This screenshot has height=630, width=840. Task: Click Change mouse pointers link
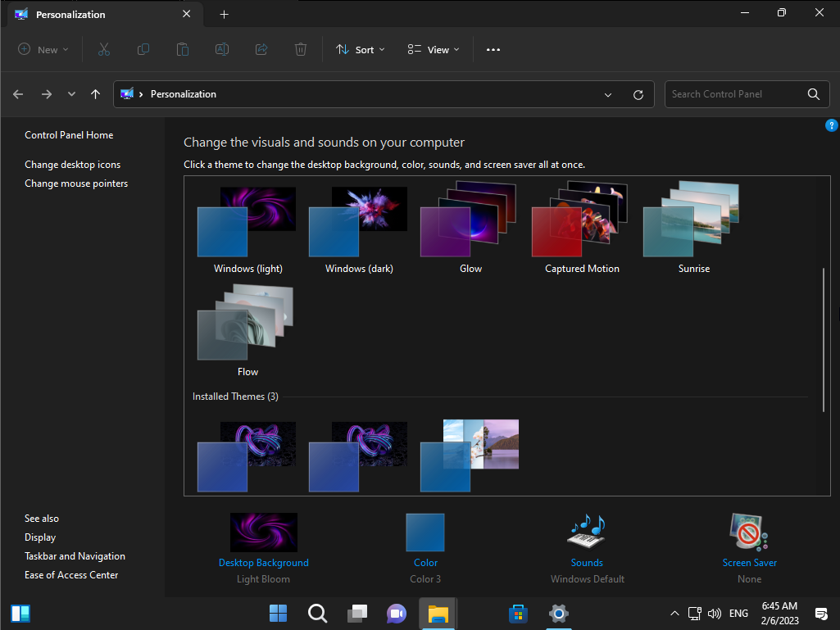[x=76, y=184]
